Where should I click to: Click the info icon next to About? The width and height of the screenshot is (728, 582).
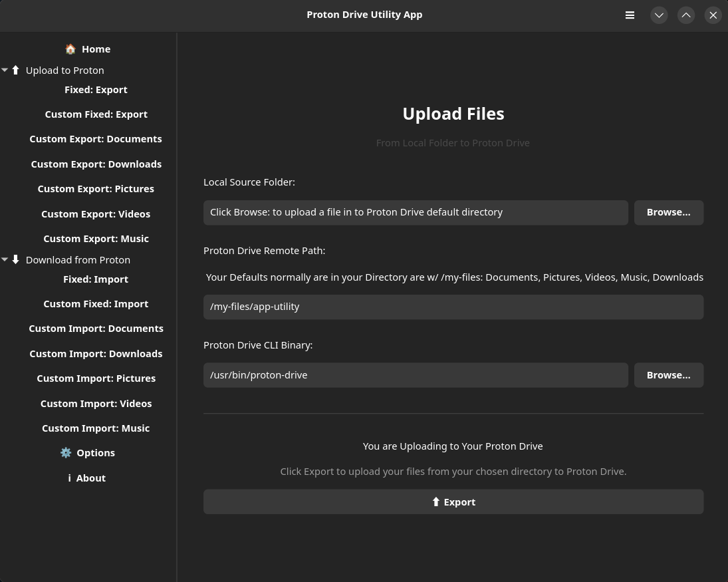(70, 478)
